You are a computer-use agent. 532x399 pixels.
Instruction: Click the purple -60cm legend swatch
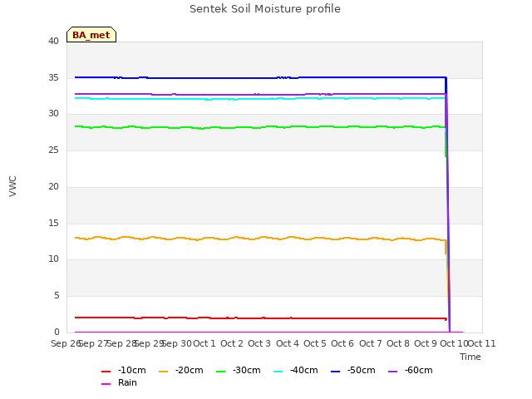coord(392,372)
